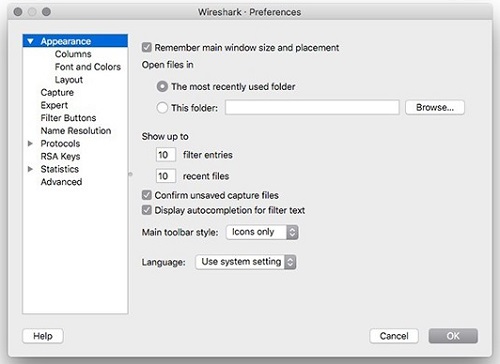Open Advanced preferences
Image resolution: width=500 pixels, height=364 pixels.
[61, 182]
